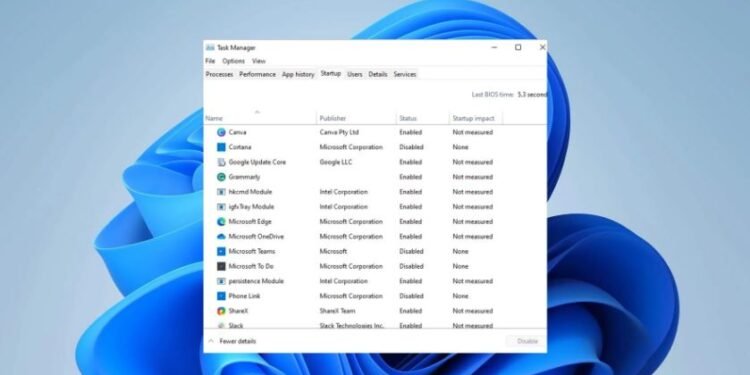The width and height of the screenshot is (750, 375).
Task: Click the Microsoft Edge icon
Action: point(221,221)
